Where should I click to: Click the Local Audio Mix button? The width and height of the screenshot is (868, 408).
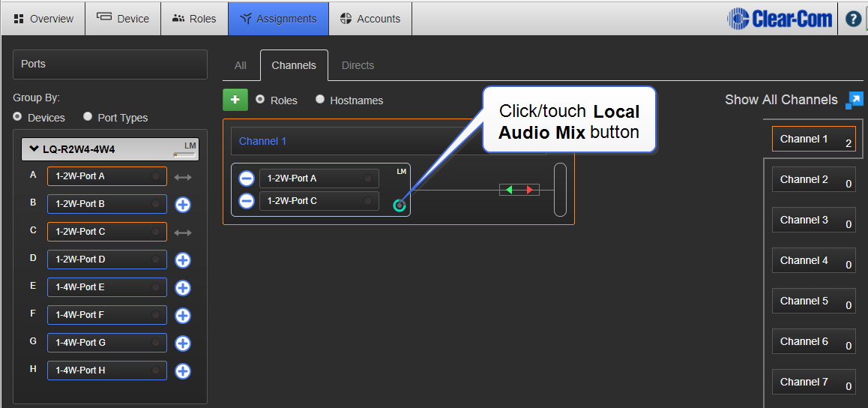400,205
